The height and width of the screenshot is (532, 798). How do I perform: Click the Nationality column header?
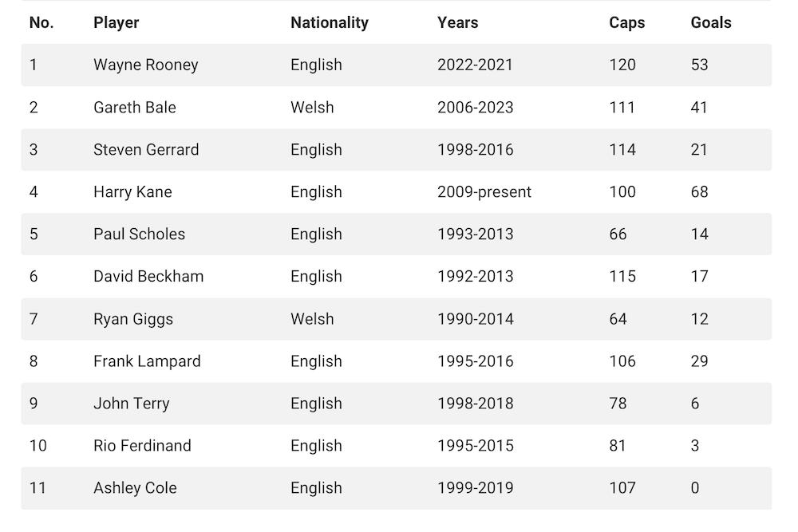(329, 23)
